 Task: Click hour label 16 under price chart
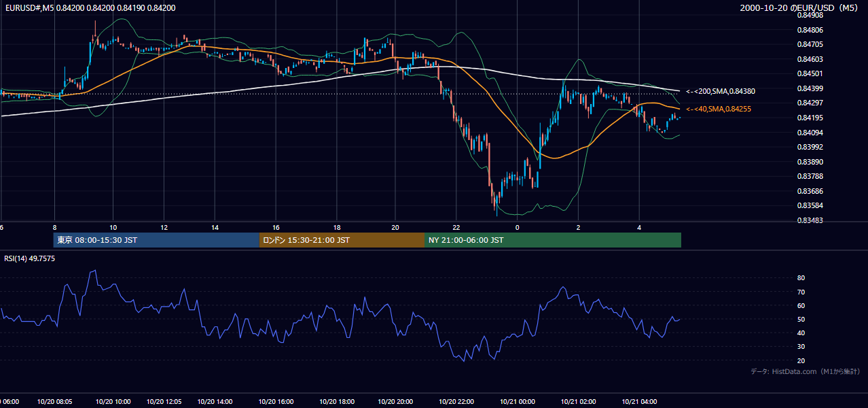pos(276,227)
